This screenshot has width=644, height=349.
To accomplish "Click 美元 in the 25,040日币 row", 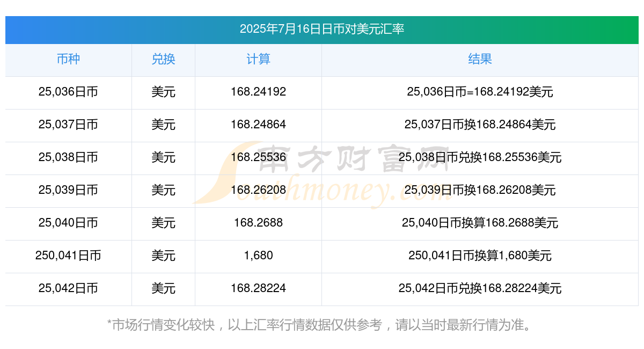I will point(163,223).
